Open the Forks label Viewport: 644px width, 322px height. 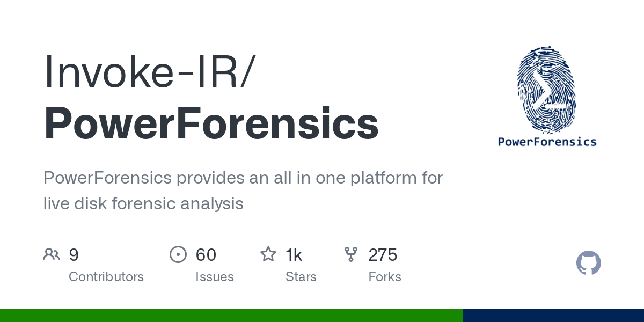tap(385, 277)
